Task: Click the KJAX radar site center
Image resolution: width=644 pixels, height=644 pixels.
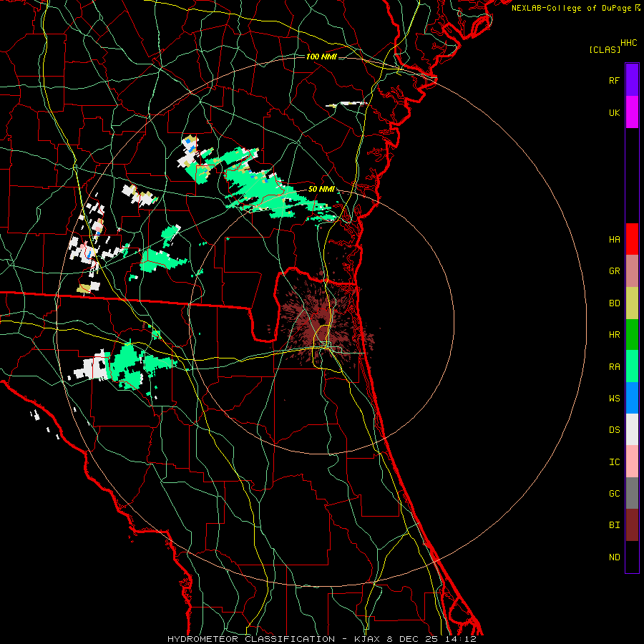Action: (x=321, y=321)
